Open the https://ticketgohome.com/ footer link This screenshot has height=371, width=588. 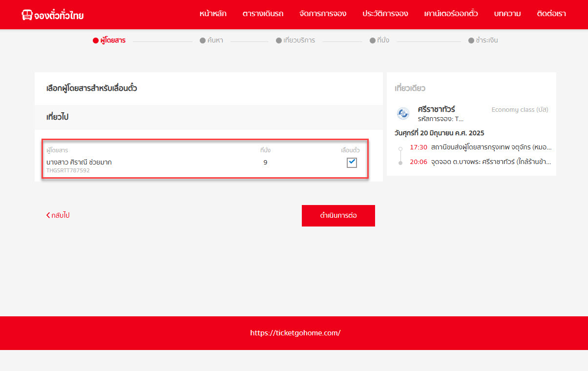295,333
